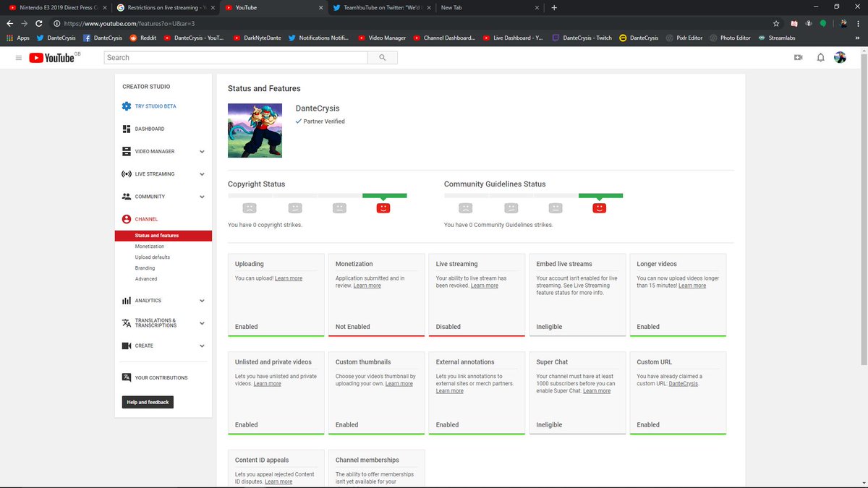This screenshot has height=488, width=868.
Task: Click the red smiley under Community Guidelines Status
Action: pos(599,207)
